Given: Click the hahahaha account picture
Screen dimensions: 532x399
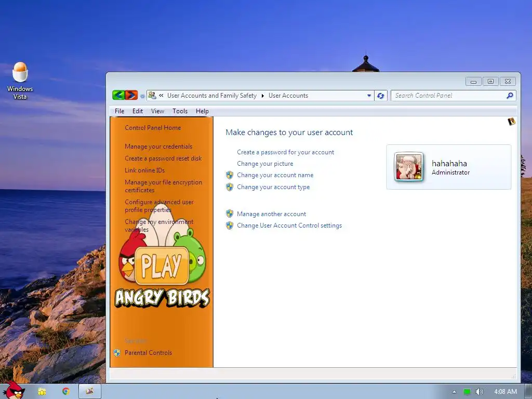Looking at the screenshot, I should coord(409,167).
